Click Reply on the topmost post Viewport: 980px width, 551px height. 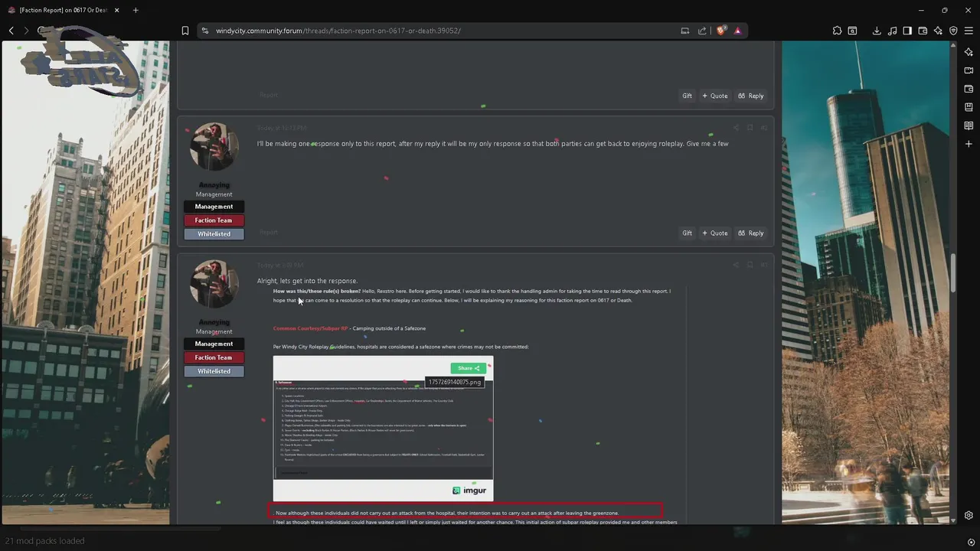(x=751, y=96)
